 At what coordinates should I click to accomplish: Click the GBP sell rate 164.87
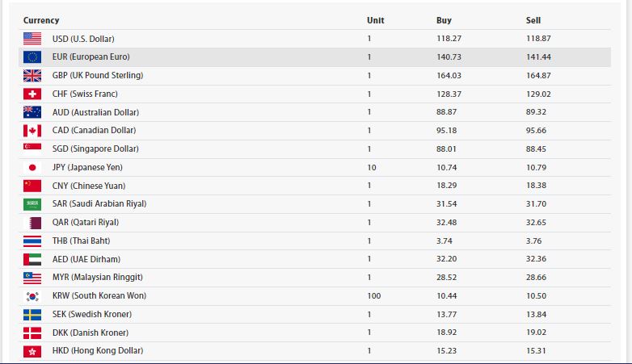click(x=538, y=75)
